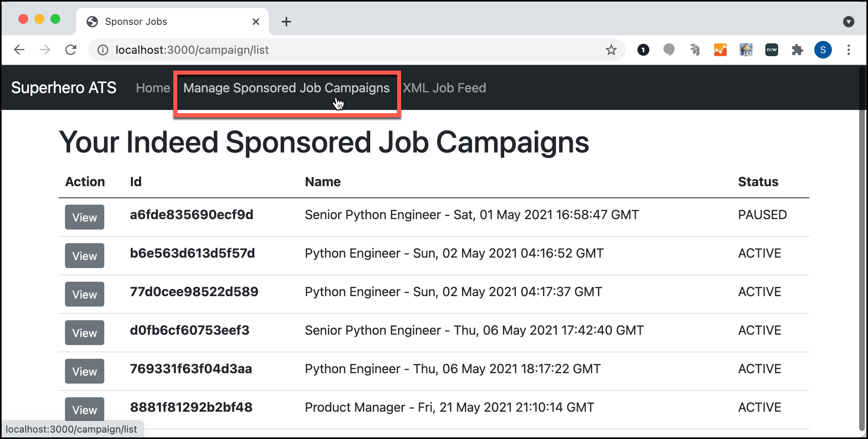Image resolution: width=868 pixels, height=439 pixels.
Task: View site information icon in address bar
Action: click(x=103, y=50)
